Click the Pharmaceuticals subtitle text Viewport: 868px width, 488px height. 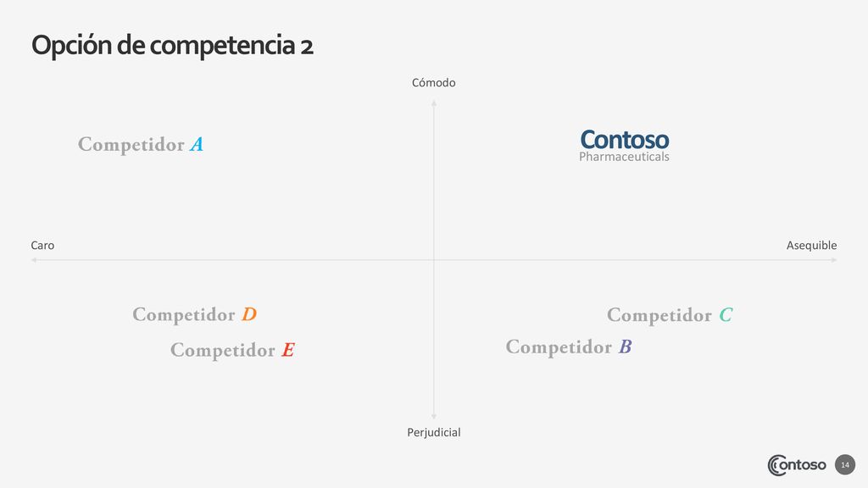point(624,157)
